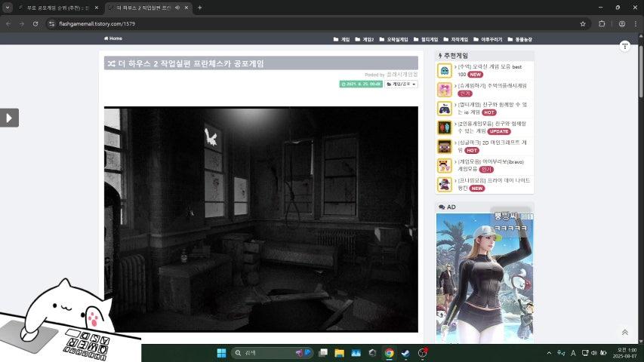Viewport: 644px width, 362px height.
Task: Open the 아푸꾸러기 category menu
Action: (488, 39)
